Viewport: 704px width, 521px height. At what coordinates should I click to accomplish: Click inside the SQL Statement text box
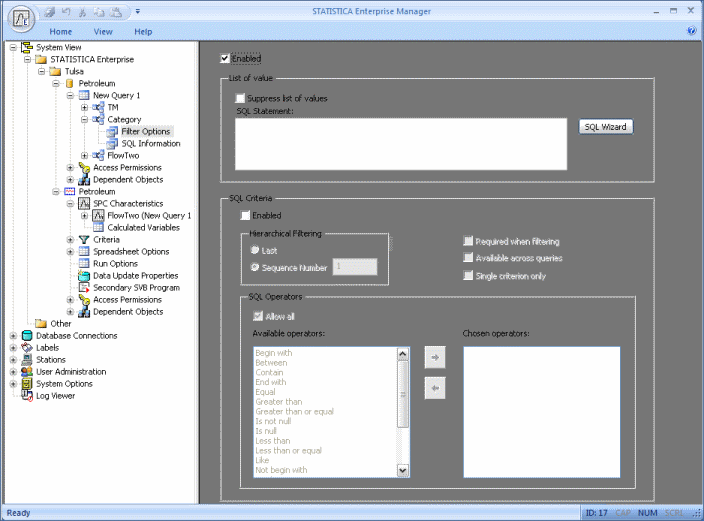(400, 150)
